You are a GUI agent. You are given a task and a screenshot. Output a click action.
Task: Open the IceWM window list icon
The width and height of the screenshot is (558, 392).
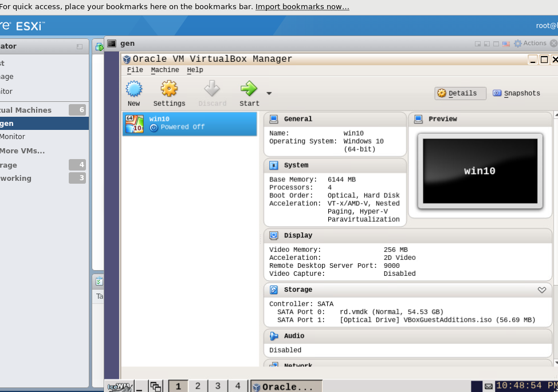coord(155,386)
